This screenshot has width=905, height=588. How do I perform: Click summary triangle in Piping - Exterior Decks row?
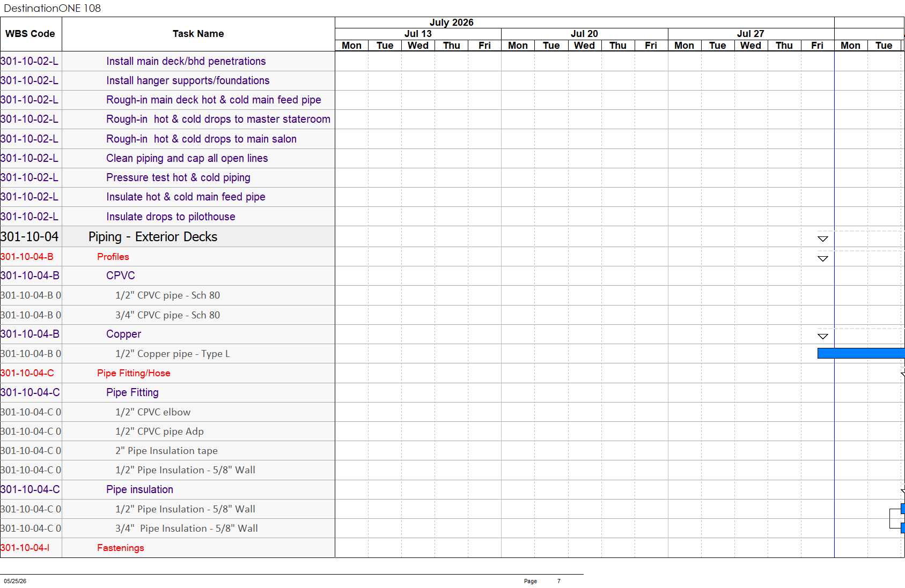pos(823,239)
